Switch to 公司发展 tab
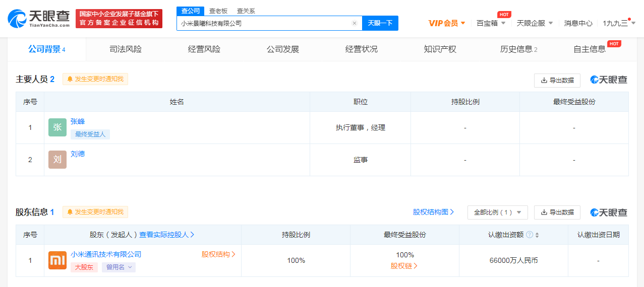The height and width of the screenshot is (287, 644). 283,49
